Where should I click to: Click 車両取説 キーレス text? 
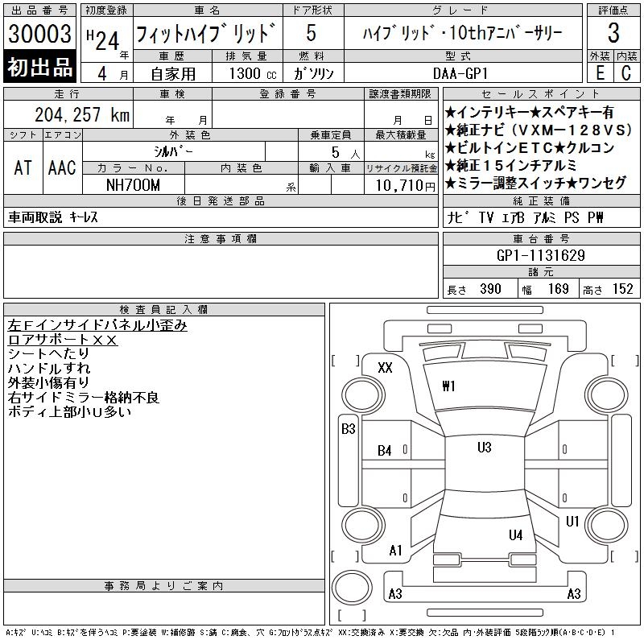53,217
